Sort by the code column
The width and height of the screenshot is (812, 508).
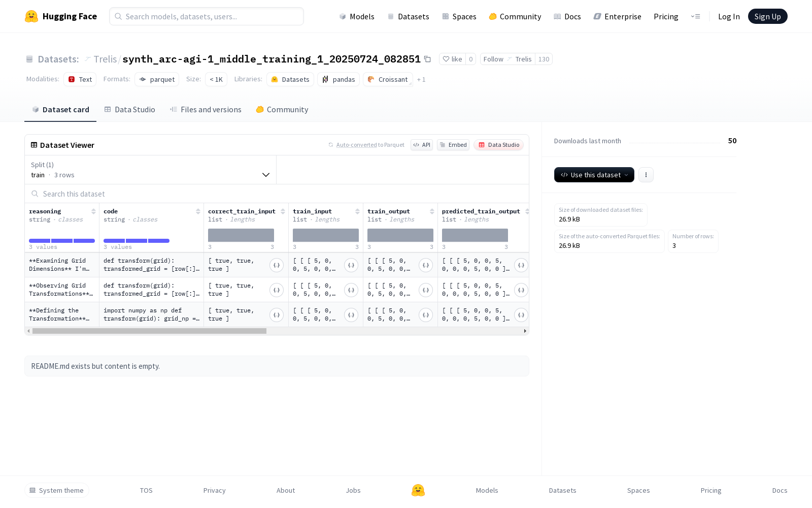coord(198,211)
